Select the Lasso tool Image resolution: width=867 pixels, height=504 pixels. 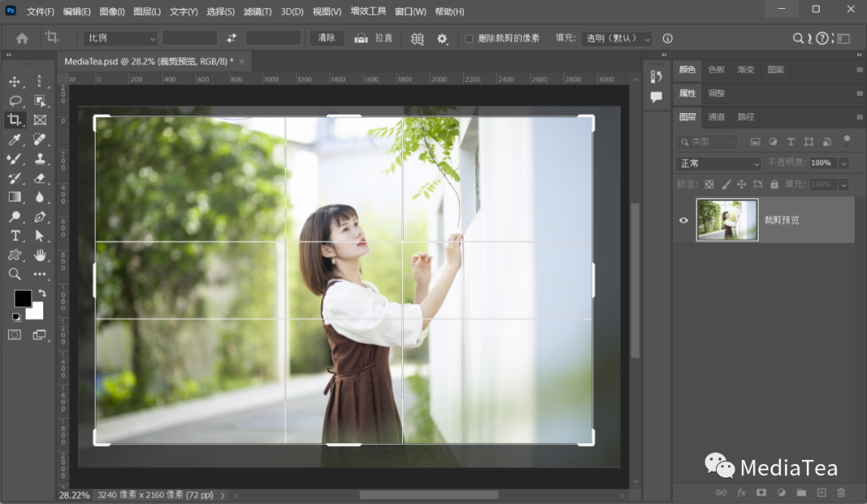[14, 100]
